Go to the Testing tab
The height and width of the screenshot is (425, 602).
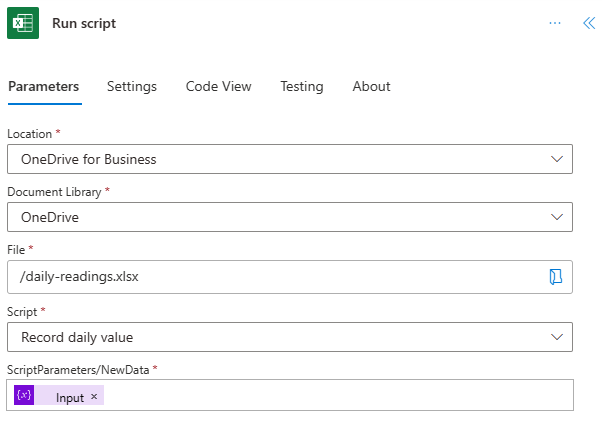pos(301,87)
